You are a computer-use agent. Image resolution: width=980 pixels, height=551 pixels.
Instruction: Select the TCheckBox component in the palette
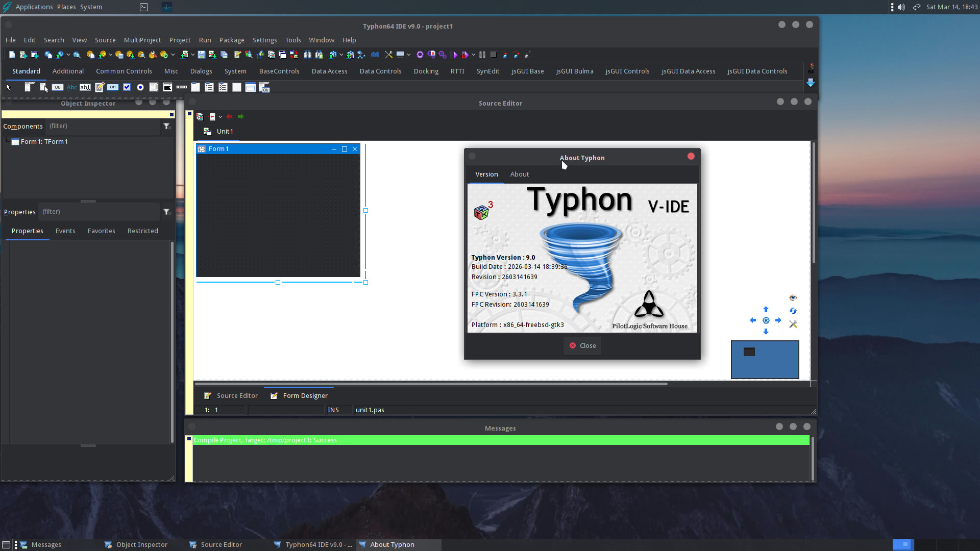[127, 87]
